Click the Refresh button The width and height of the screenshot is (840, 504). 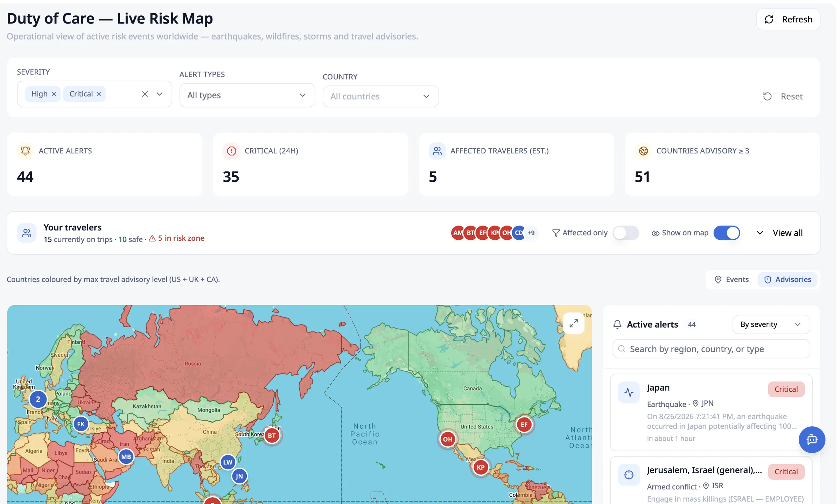(788, 19)
